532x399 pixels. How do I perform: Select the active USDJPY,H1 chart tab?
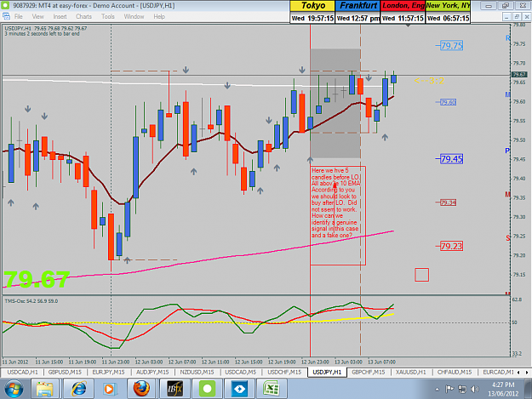click(x=327, y=372)
